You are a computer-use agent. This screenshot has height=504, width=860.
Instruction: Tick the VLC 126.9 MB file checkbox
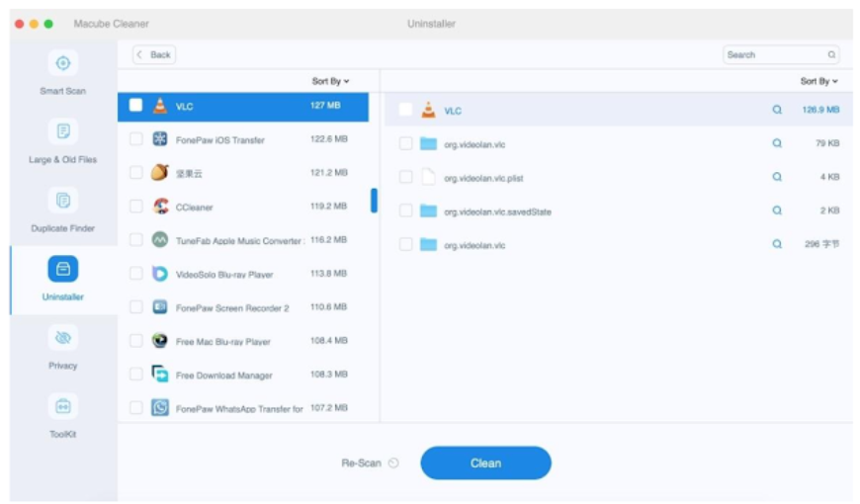(405, 109)
